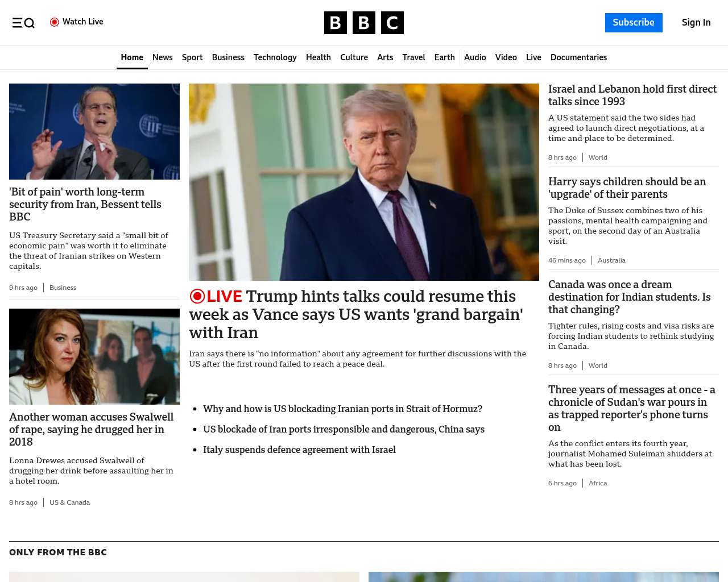Open the Video section

coord(506,57)
